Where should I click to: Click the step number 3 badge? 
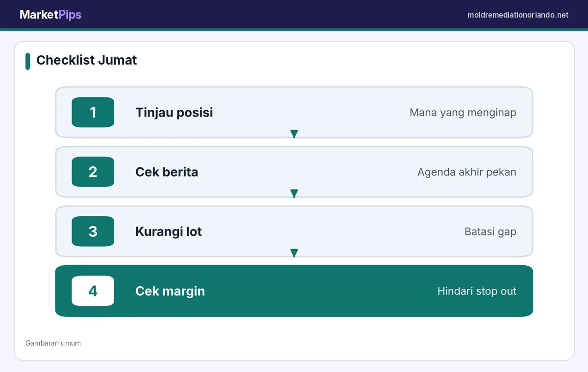pyautogui.click(x=93, y=232)
